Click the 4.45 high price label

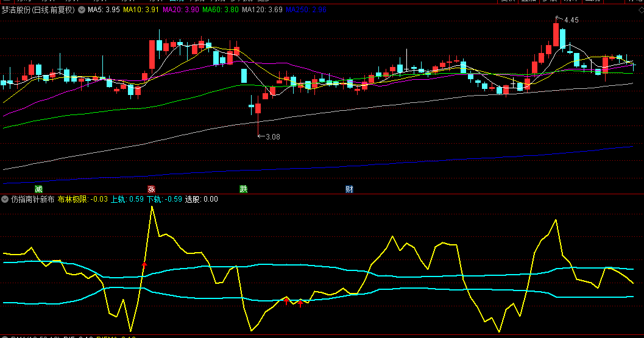pos(571,20)
